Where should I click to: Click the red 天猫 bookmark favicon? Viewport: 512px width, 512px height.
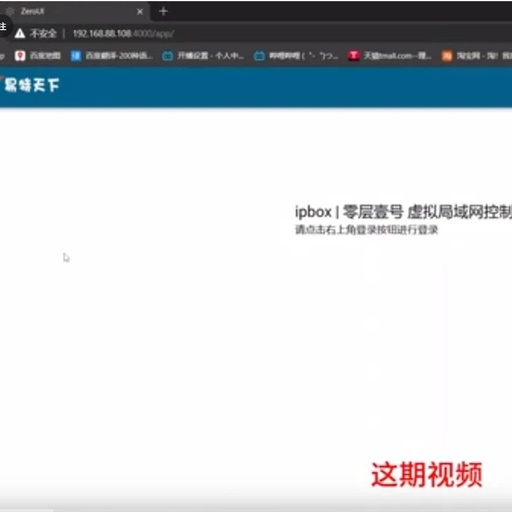coord(354,56)
